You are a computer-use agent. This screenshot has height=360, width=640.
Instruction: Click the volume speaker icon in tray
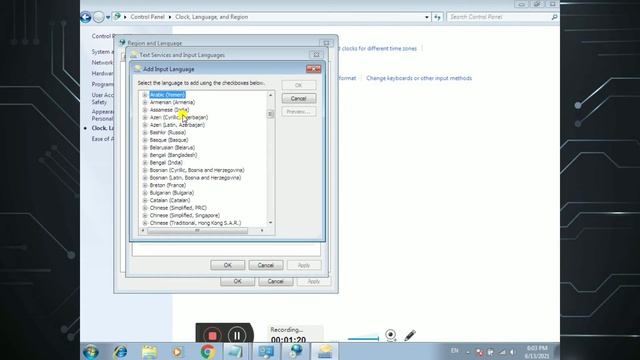coord(512,352)
